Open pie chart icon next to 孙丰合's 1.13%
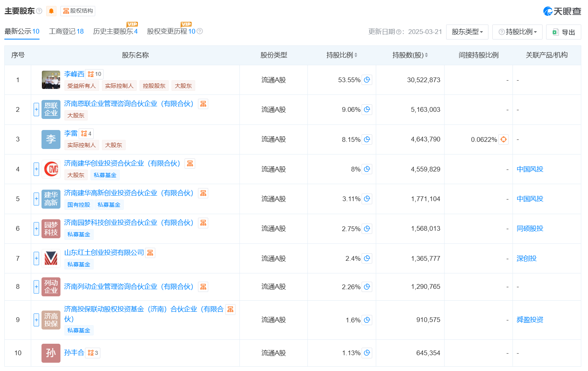 (367, 353)
